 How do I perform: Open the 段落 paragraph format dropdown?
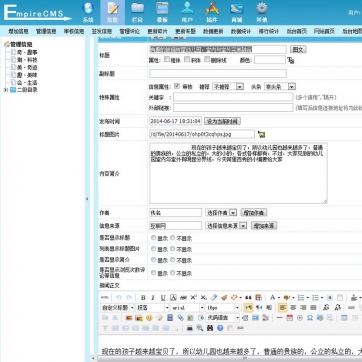coord(153,308)
